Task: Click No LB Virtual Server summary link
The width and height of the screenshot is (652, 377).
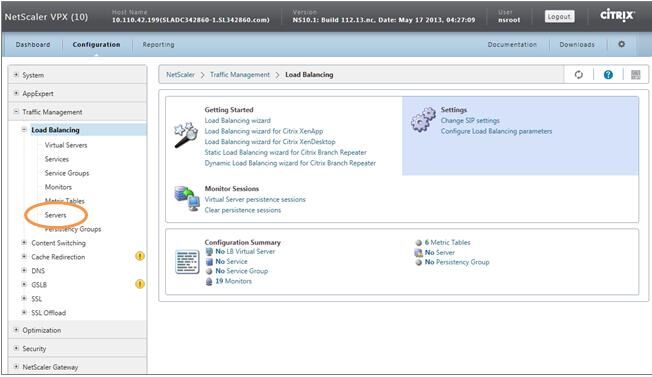Action: pos(245,251)
